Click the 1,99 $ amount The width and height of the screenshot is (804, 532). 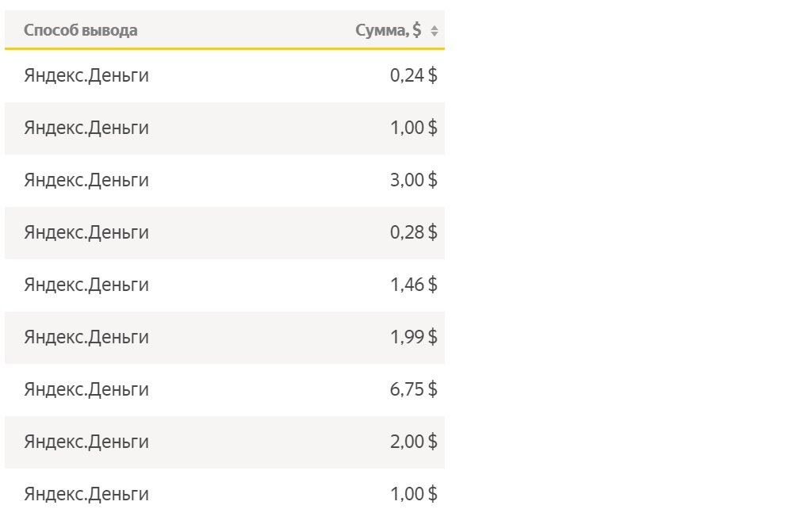[x=413, y=337]
